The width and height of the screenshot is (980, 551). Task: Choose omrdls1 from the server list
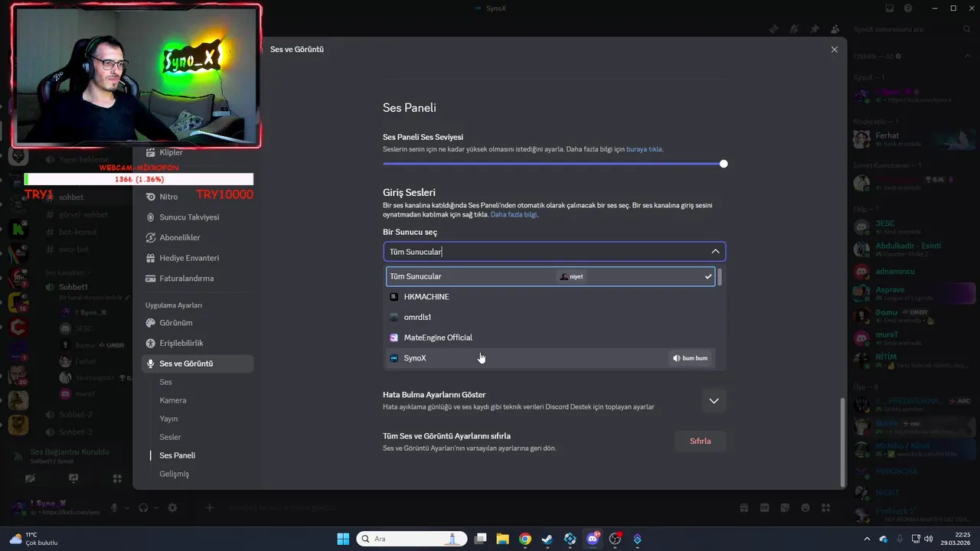(550, 317)
